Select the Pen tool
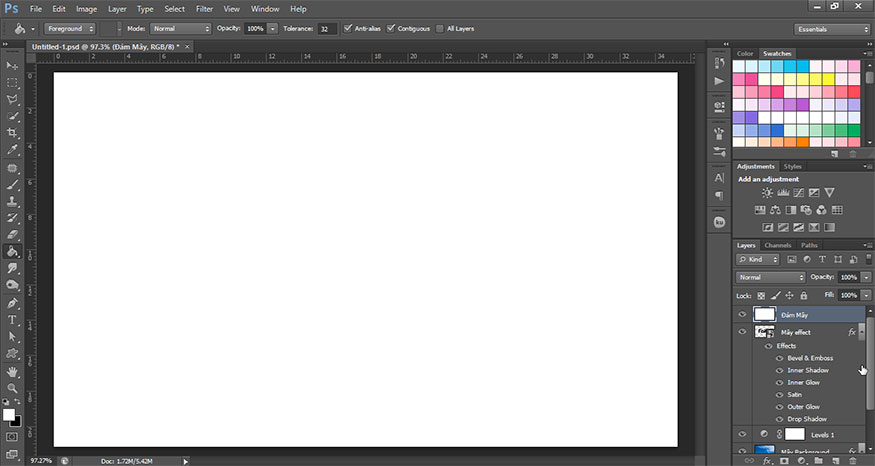This screenshot has width=875, height=466. [12, 304]
